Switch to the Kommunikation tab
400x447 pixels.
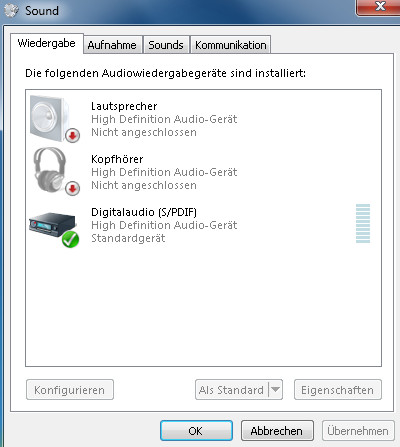pos(230,45)
